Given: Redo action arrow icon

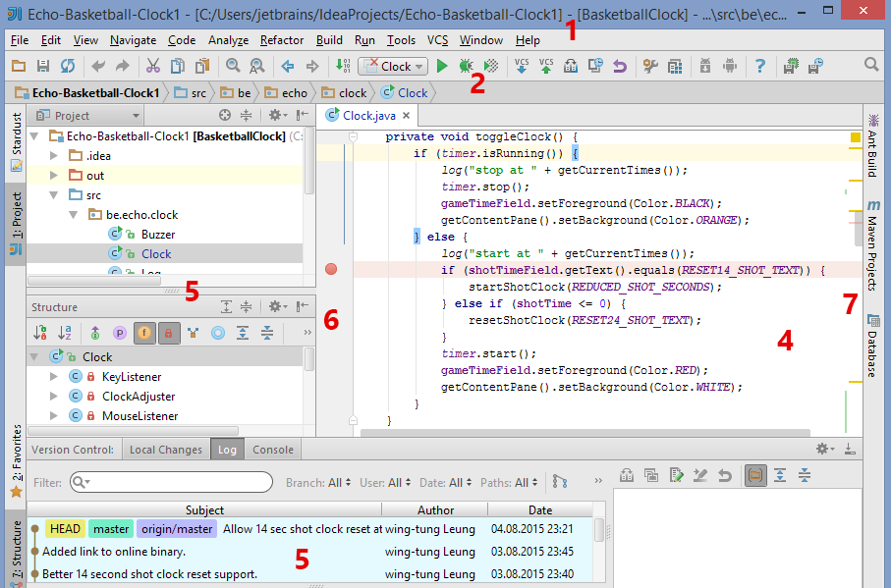Looking at the screenshot, I should click(x=123, y=66).
